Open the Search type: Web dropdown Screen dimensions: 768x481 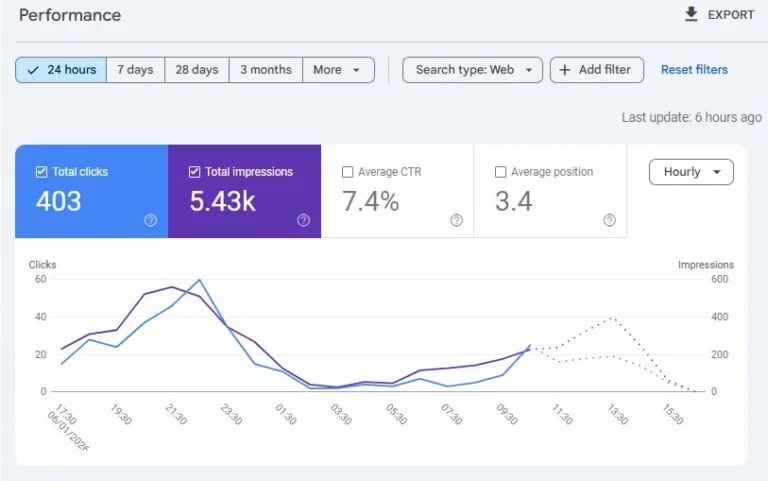pos(472,70)
